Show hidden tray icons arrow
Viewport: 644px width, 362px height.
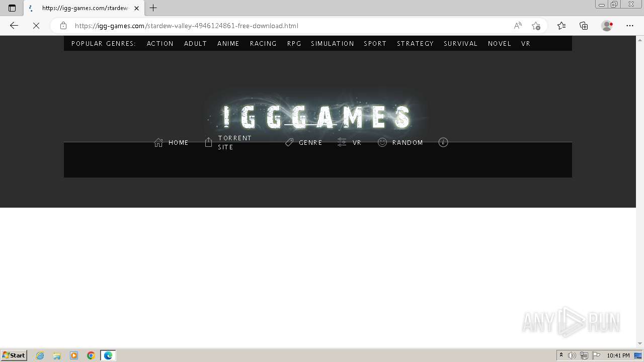click(x=561, y=355)
